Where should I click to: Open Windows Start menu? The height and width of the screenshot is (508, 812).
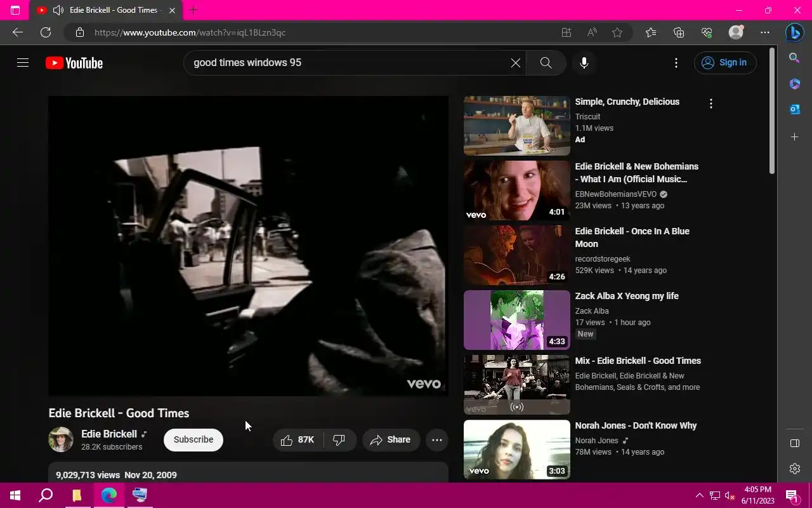pos(15,495)
